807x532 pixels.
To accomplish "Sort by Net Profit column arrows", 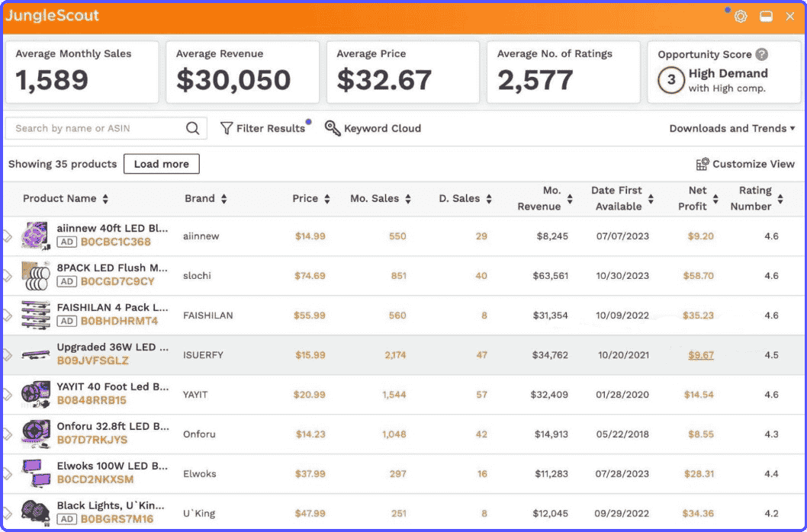I will (715, 199).
